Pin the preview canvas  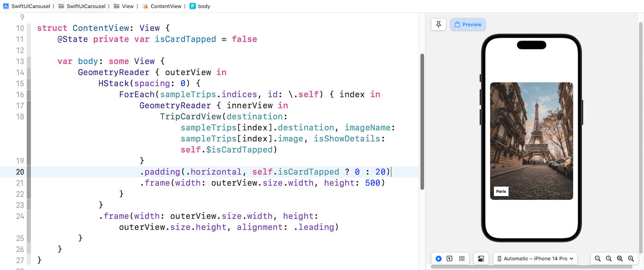(x=438, y=24)
